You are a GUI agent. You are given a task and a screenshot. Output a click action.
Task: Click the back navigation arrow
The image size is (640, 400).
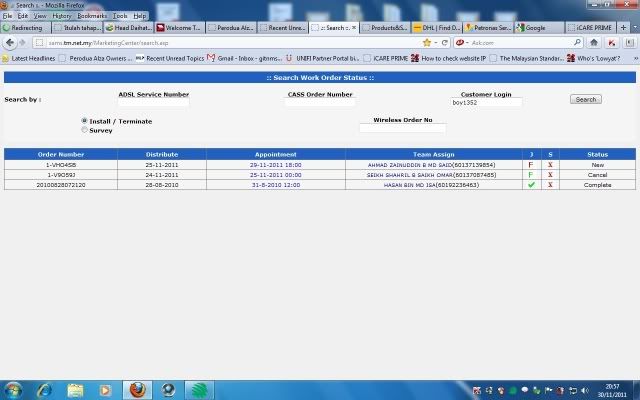(x=8, y=43)
